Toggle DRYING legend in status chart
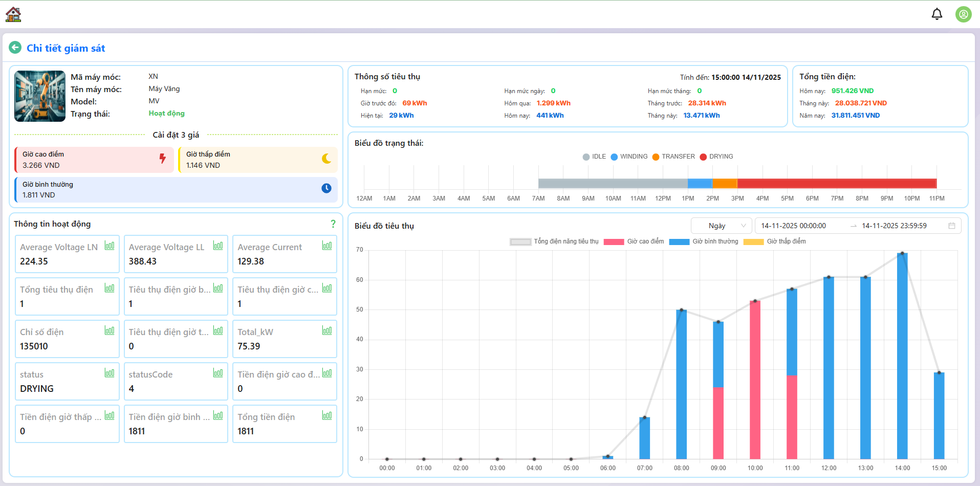 (716, 157)
